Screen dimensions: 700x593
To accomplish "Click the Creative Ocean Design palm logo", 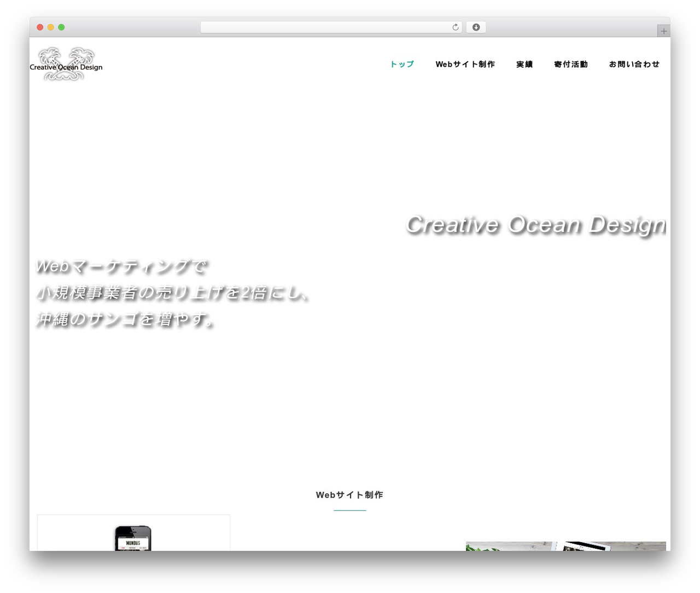I will click(x=66, y=64).
